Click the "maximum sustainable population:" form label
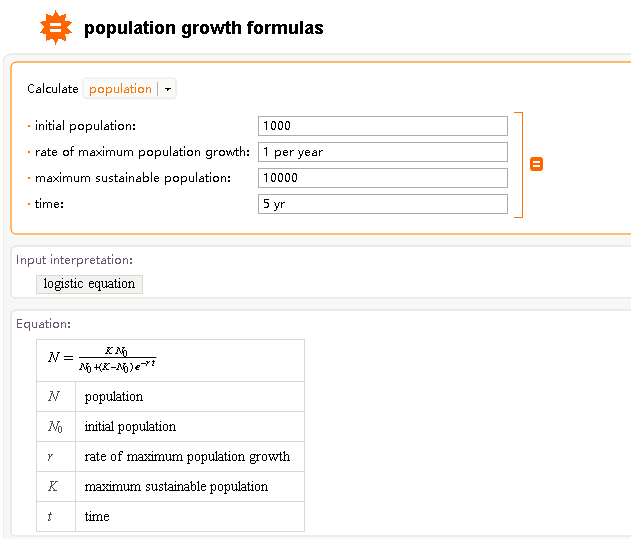This screenshot has width=631, height=539. point(133,178)
